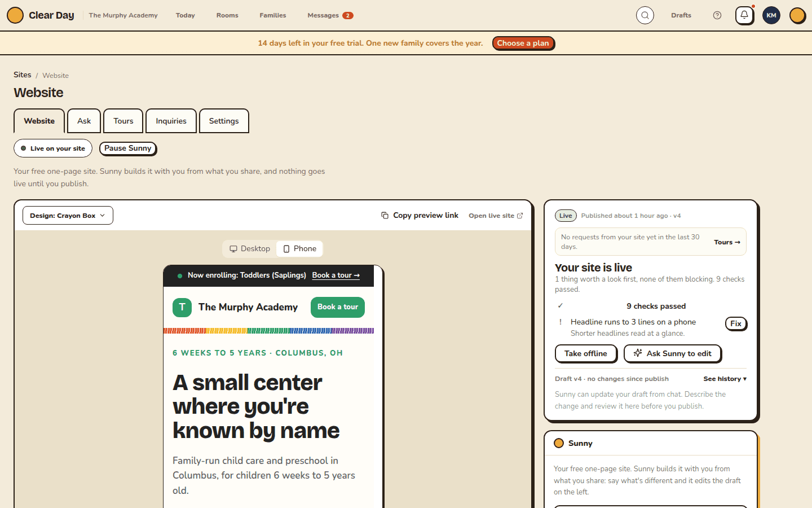This screenshot has height=508, width=812.
Task: Select the Inquiries tab
Action: click(x=171, y=121)
